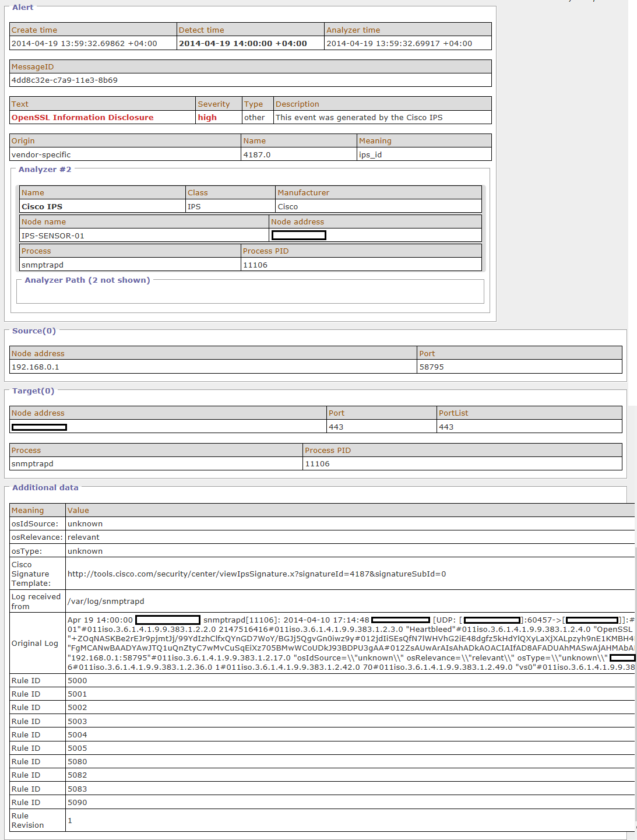Click the bold Detect time value 14:00:00
The width and height of the screenshot is (637, 840).
tap(243, 44)
